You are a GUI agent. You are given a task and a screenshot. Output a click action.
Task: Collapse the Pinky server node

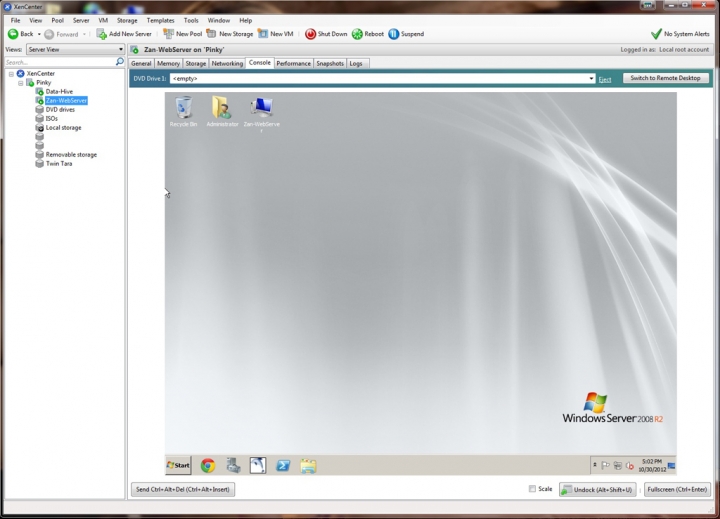[x=21, y=83]
